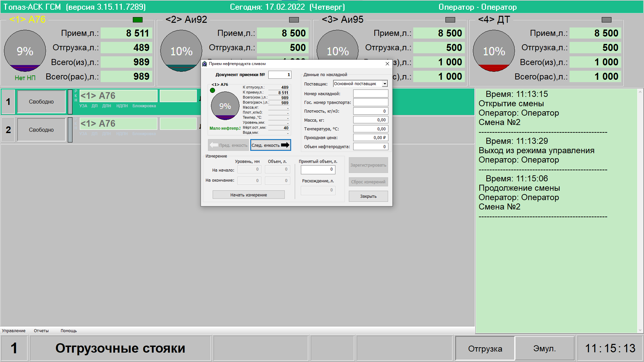644x362 pixels.
Task: Start measurement with Начать измерение button
Action: point(249,195)
